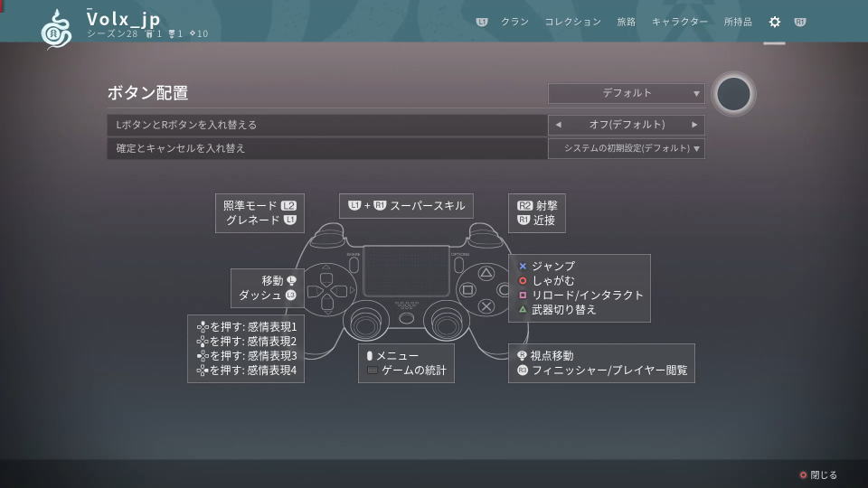Click the triangle button on controller diagram

point(486,272)
